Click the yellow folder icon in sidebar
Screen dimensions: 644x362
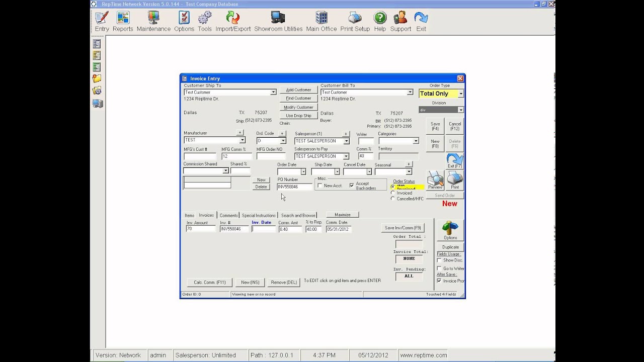(97, 78)
